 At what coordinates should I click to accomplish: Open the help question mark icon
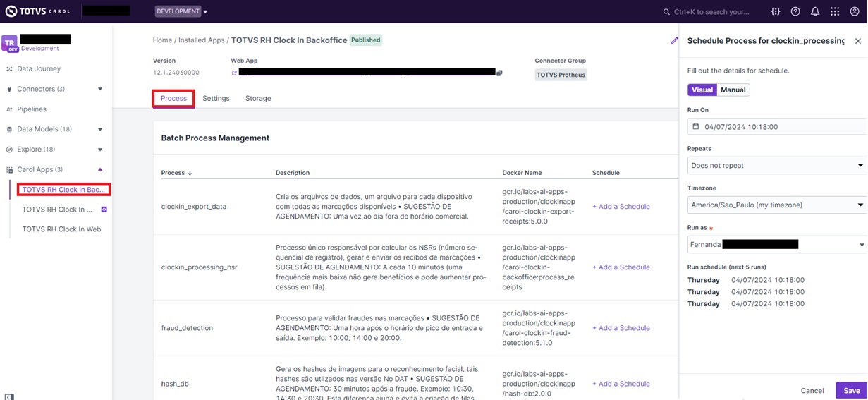pyautogui.click(x=795, y=11)
